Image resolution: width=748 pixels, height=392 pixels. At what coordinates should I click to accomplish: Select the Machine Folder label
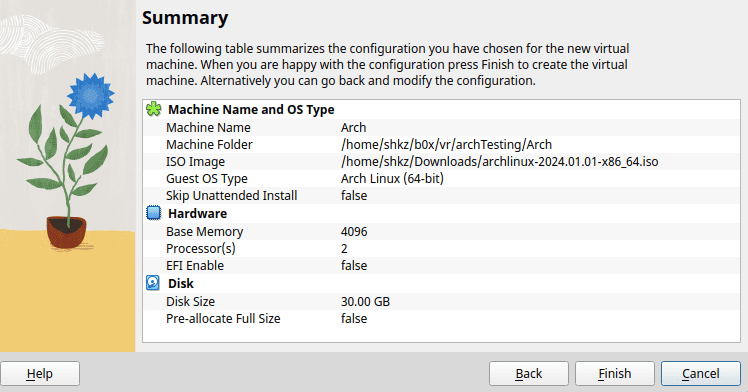click(x=209, y=144)
